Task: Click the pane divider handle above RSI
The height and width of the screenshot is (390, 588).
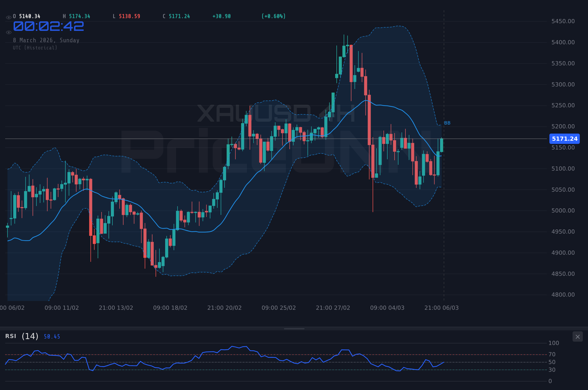Action: pyautogui.click(x=294, y=329)
